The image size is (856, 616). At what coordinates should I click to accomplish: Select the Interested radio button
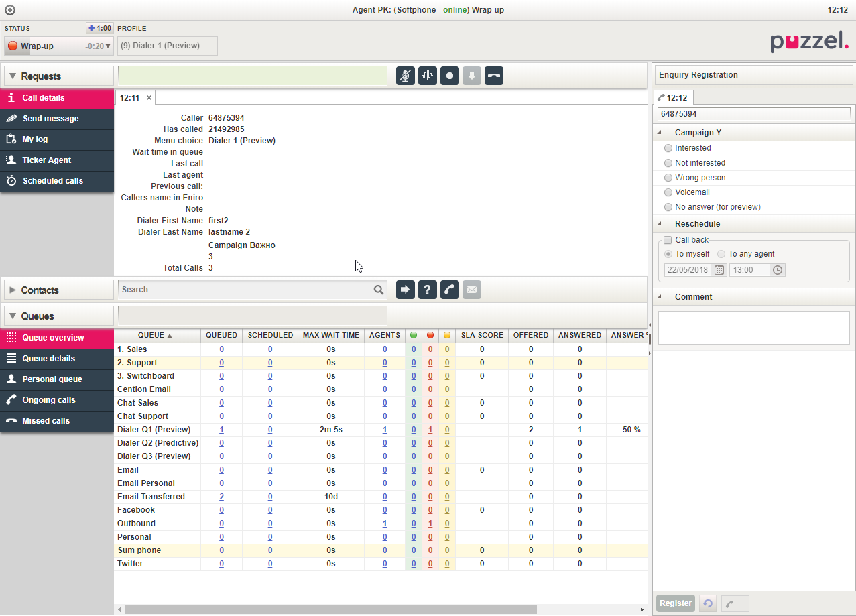coord(668,148)
